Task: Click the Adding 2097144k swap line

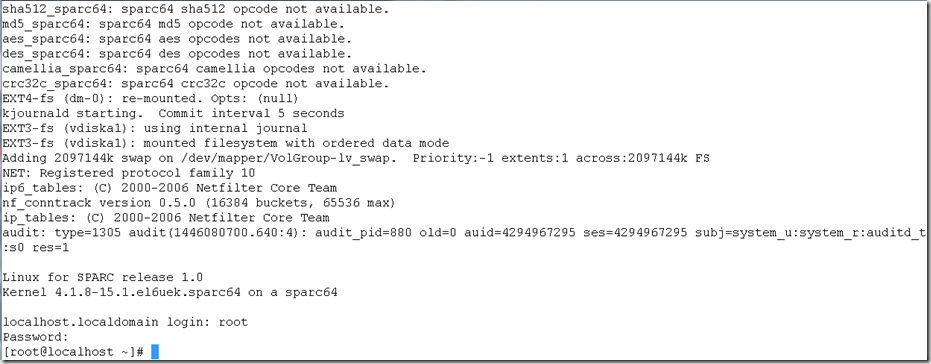Action: pos(356,158)
